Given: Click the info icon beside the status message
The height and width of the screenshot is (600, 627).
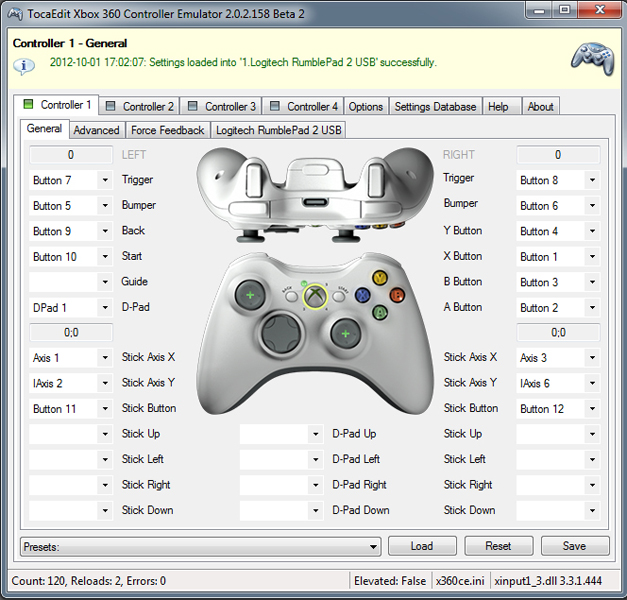Looking at the screenshot, I should 24,66.
